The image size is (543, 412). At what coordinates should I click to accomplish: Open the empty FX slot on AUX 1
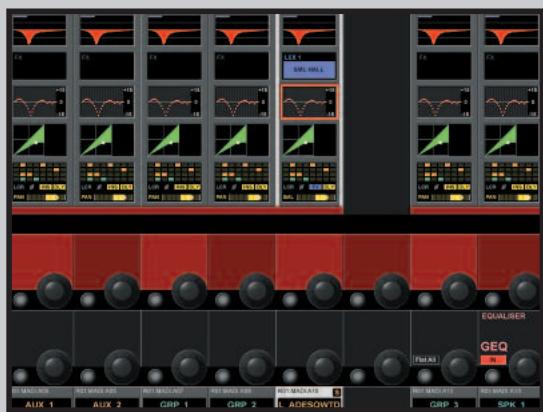tap(39, 66)
